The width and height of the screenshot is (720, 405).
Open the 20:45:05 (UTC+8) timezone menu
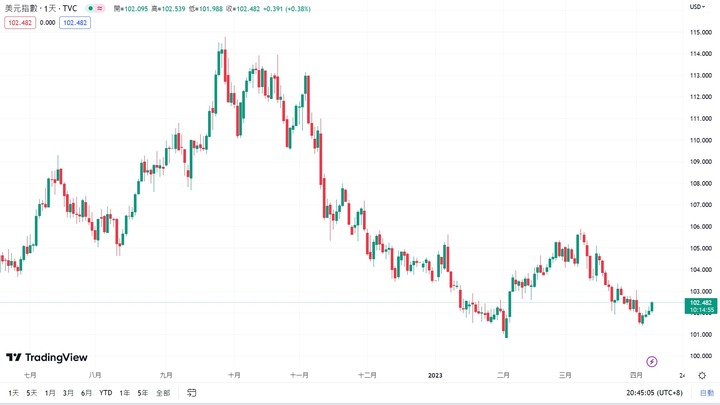pos(654,393)
